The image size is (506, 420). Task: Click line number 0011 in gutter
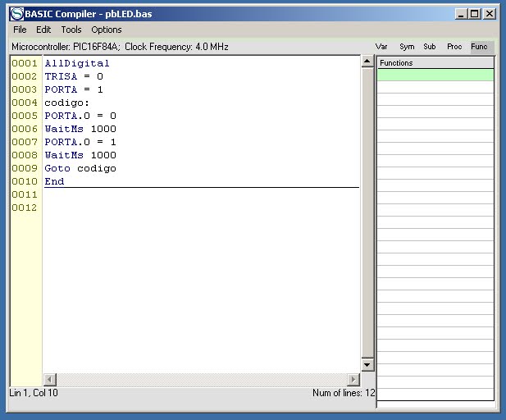coord(25,194)
